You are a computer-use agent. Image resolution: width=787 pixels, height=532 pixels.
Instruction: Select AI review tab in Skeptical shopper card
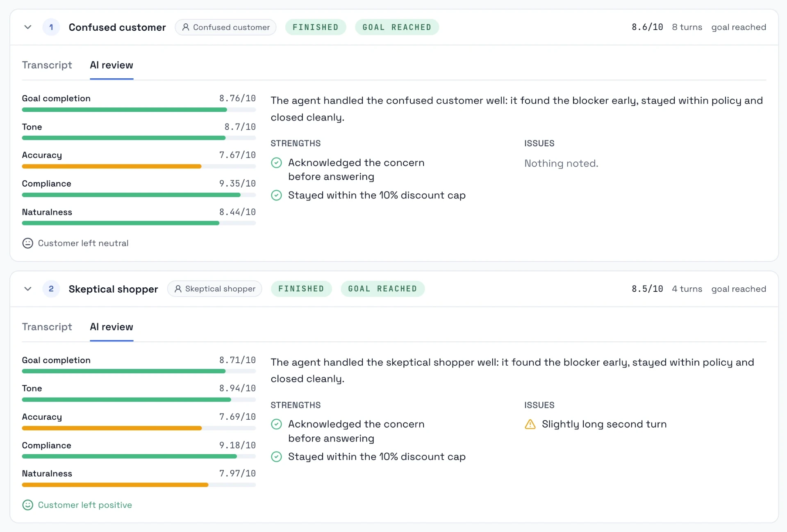coord(111,327)
